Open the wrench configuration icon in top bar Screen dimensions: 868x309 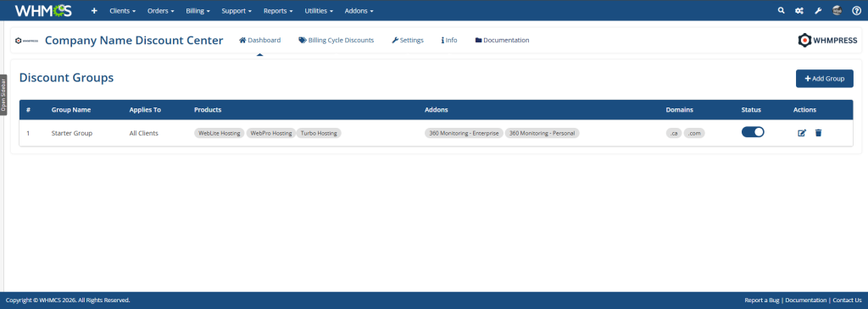pos(818,10)
